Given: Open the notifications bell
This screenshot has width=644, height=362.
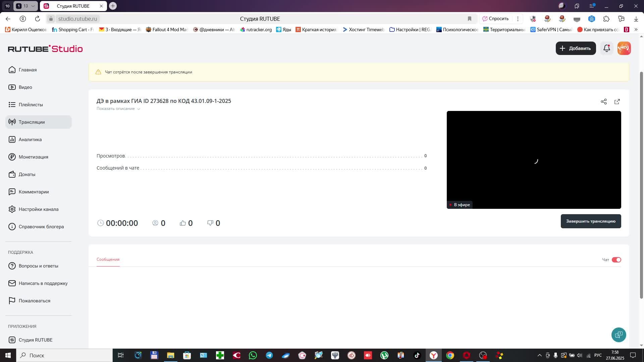Looking at the screenshot, I should (606, 48).
